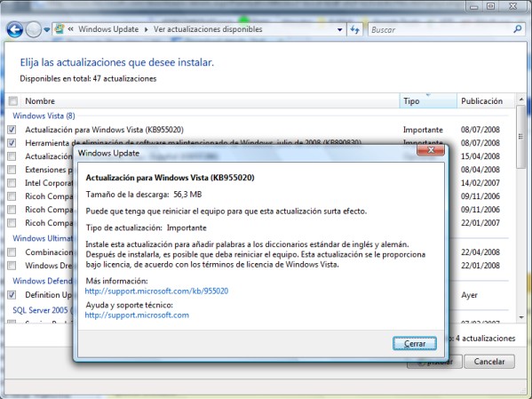The height and width of the screenshot is (399, 532).
Task: Click the 15/04/2008 publication date
Action: [480, 156]
